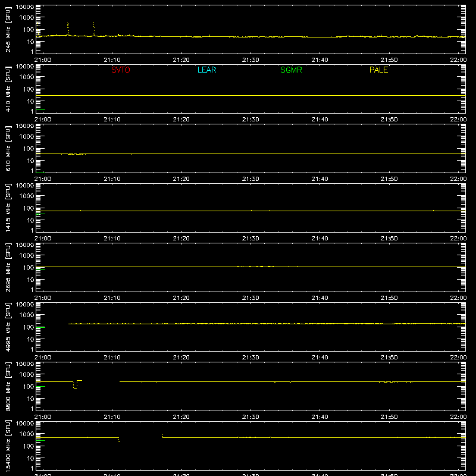Click the second yellow spike in the 245 MHz trace

94,29
